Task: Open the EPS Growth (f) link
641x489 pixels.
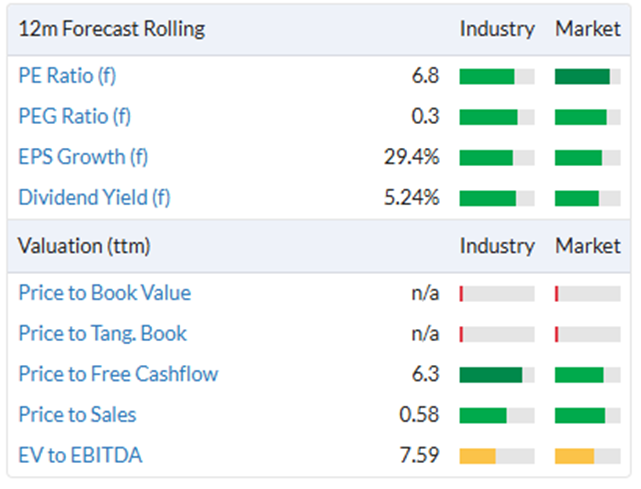Action: [83, 157]
